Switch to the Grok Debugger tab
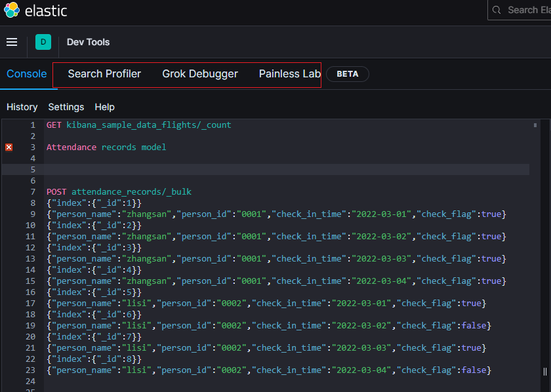551x392 pixels. tap(200, 74)
